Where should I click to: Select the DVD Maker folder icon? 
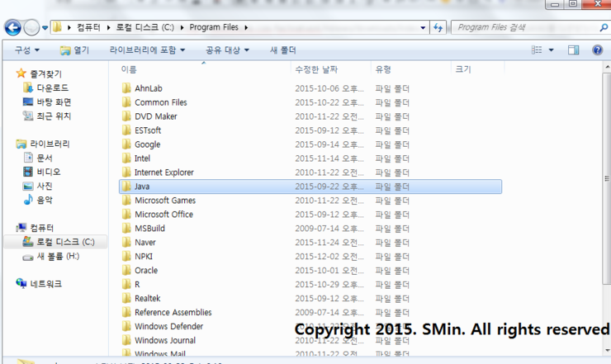point(126,116)
